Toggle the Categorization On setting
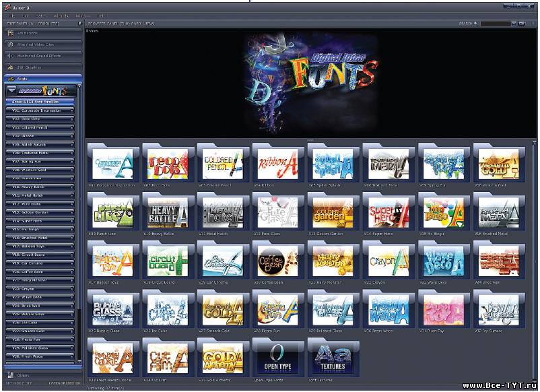540x392 pixels. (65, 383)
